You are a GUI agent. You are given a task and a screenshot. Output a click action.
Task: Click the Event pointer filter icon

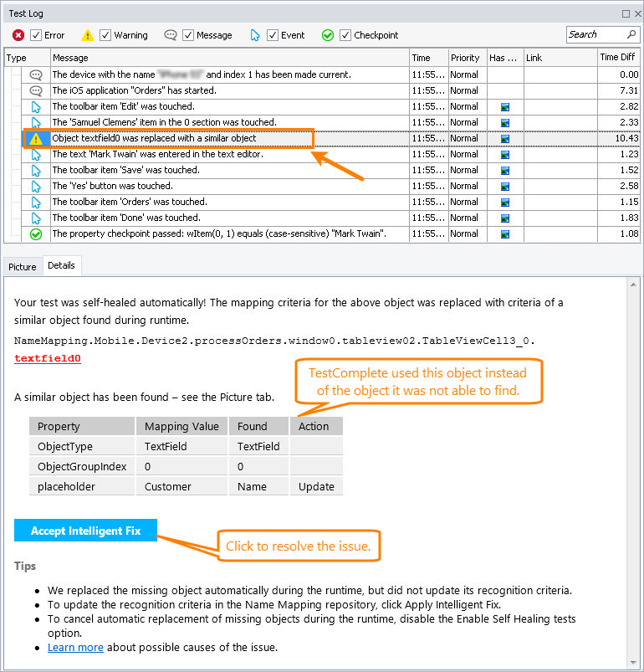[255, 35]
